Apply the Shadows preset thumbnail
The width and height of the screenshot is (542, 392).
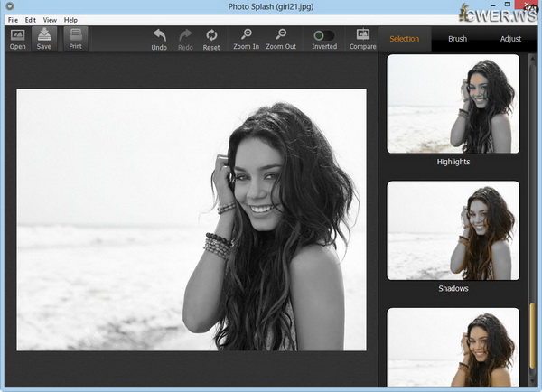click(453, 230)
